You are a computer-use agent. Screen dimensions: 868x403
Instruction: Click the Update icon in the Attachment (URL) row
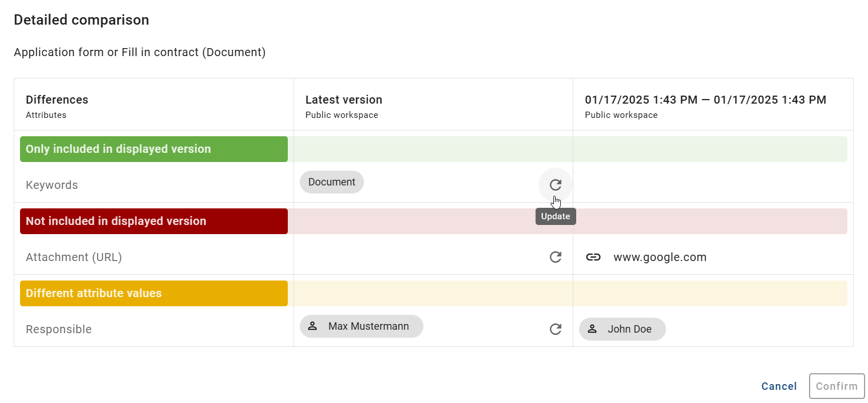pyautogui.click(x=556, y=257)
